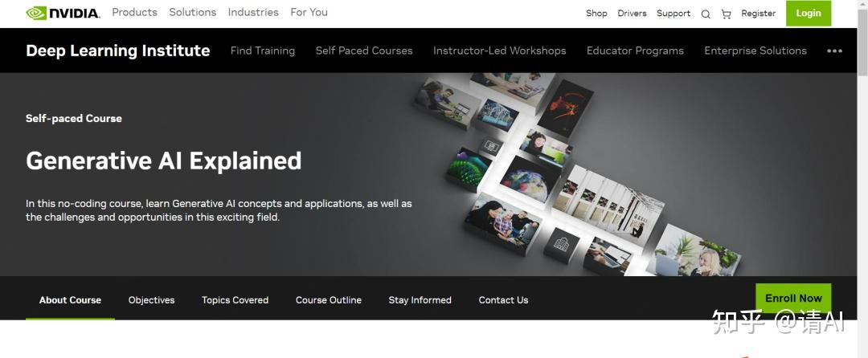
Task: Open the Products menu
Action: tap(134, 12)
